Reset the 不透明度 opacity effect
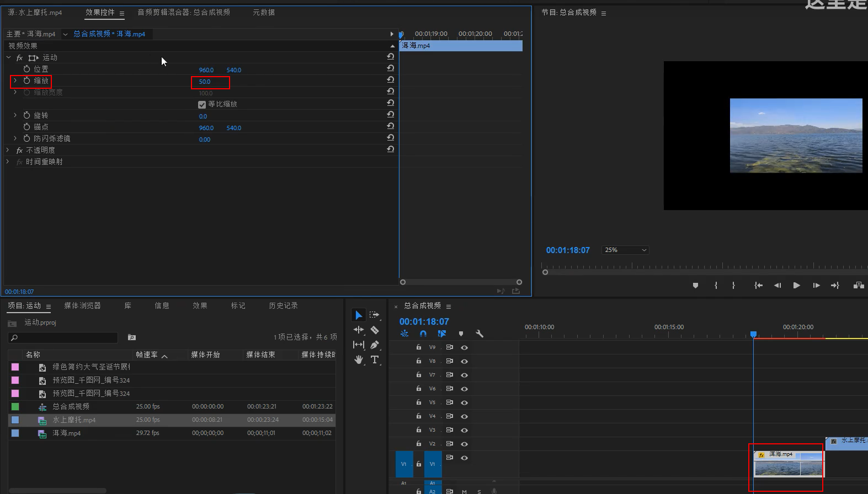The height and width of the screenshot is (494, 868). [x=391, y=149]
